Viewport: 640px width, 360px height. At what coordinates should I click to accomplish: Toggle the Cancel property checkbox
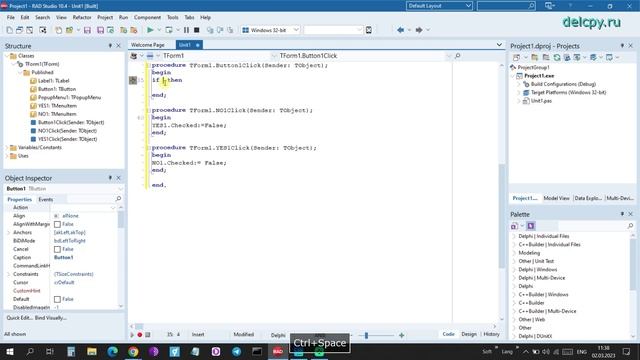tap(57, 249)
